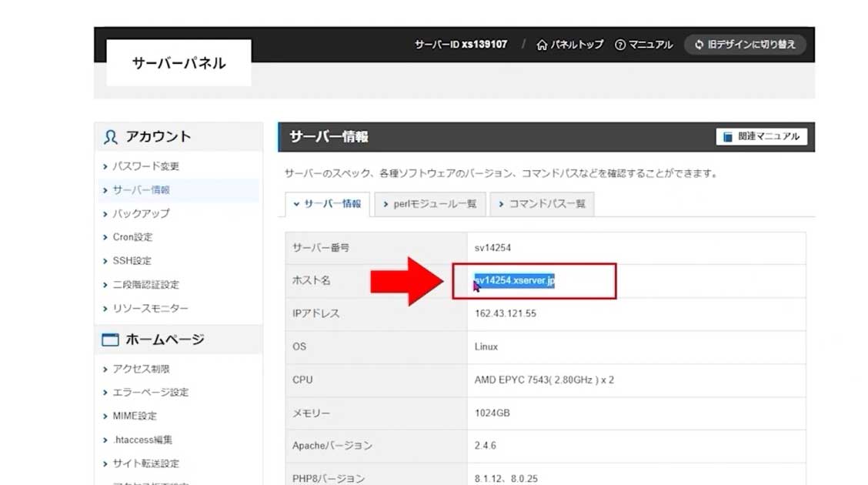This screenshot has width=868, height=485.
Task: Switch to the perlモジュール一覧 tab
Action: coord(430,204)
